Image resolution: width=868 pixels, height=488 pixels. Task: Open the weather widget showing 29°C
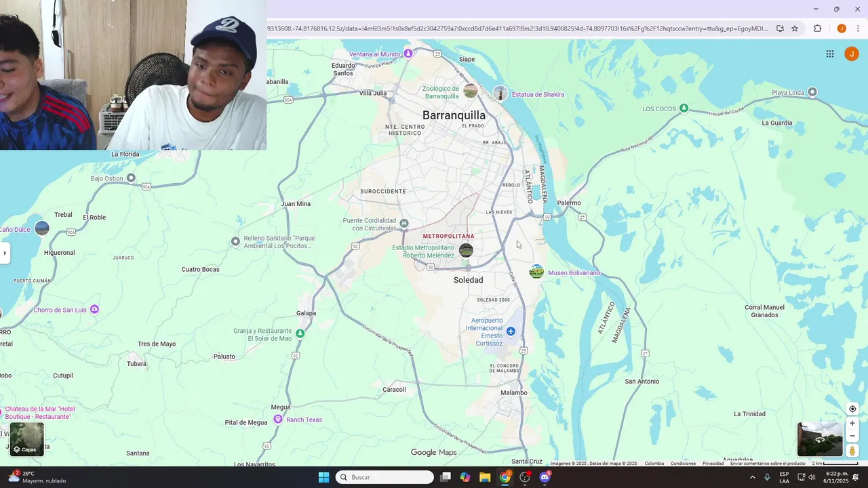tap(37, 477)
